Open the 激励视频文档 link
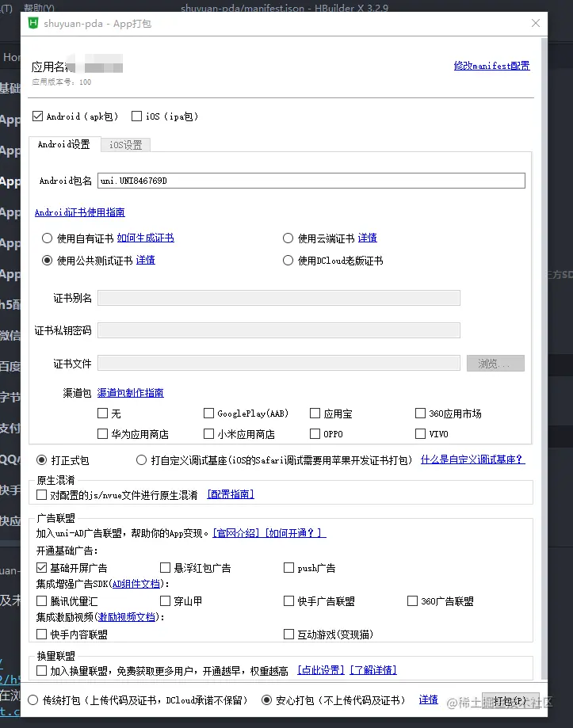This screenshot has width=573, height=728. pyautogui.click(x=127, y=617)
